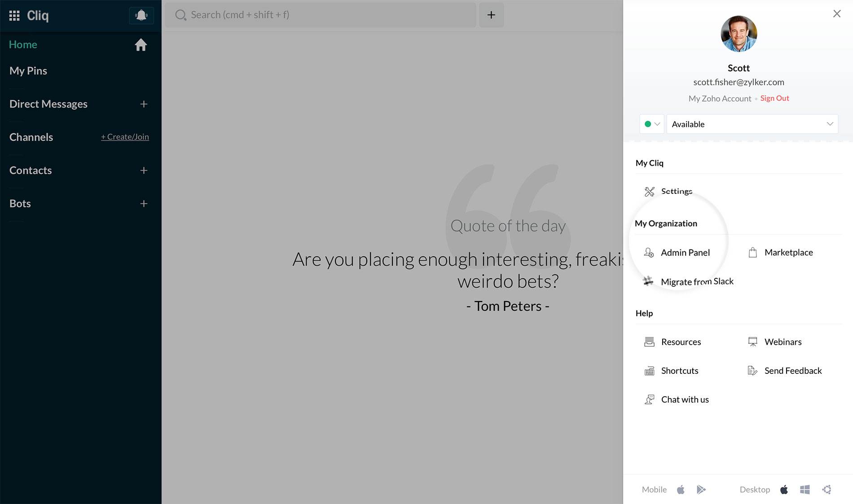Image resolution: width=853 pixels, height=504 pixels.
Task: Click Scott's profile picture
Action: [x=739, y=34]
